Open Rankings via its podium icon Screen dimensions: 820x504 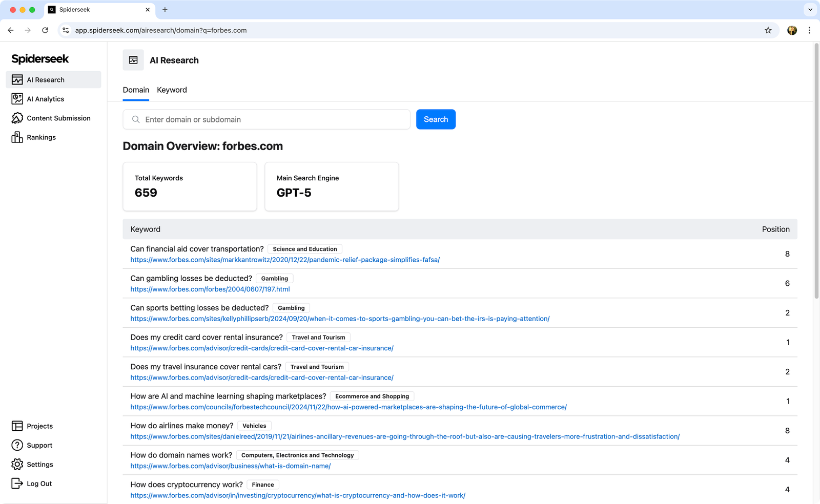(x=17, y=137)
